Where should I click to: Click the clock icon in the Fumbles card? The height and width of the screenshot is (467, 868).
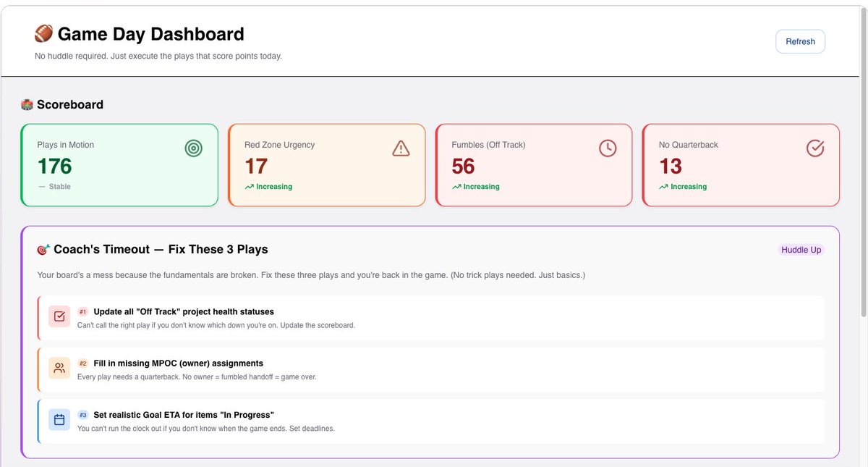608,148
